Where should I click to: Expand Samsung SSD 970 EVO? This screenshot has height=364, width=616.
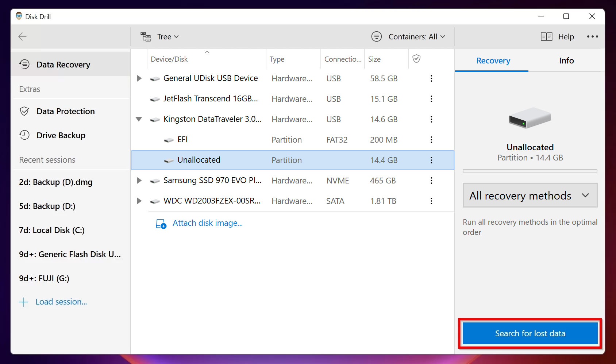pyautogui.click(x=139, y=181)
